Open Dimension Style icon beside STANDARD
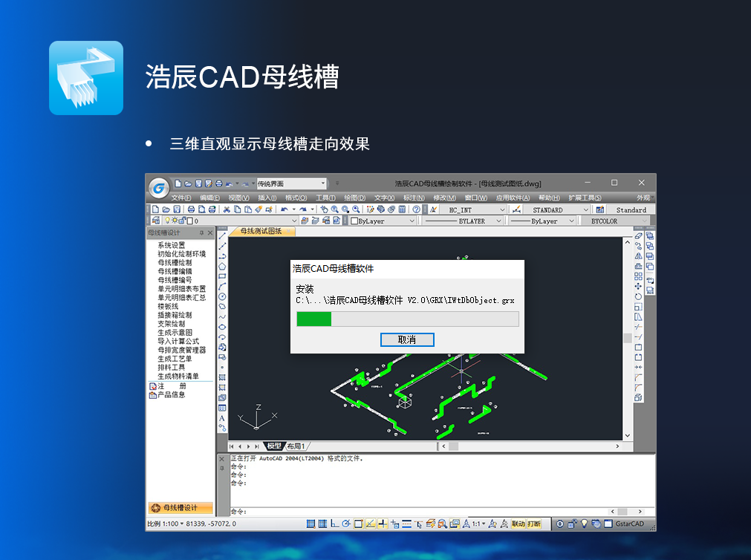 (516, 209)
